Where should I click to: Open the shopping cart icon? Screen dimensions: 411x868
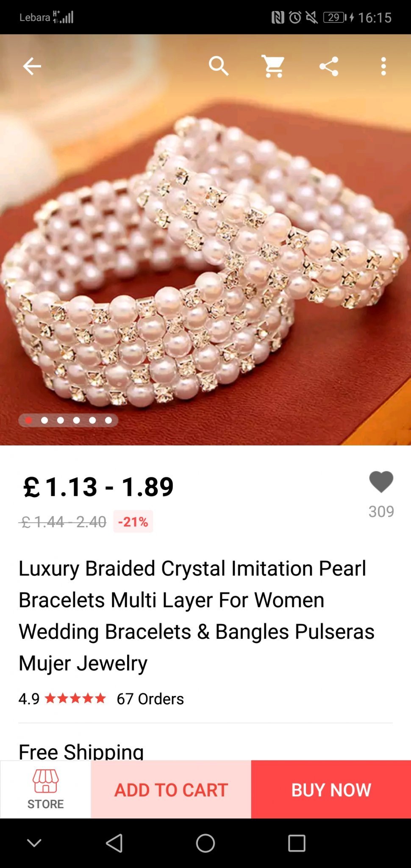click(273, 66)
